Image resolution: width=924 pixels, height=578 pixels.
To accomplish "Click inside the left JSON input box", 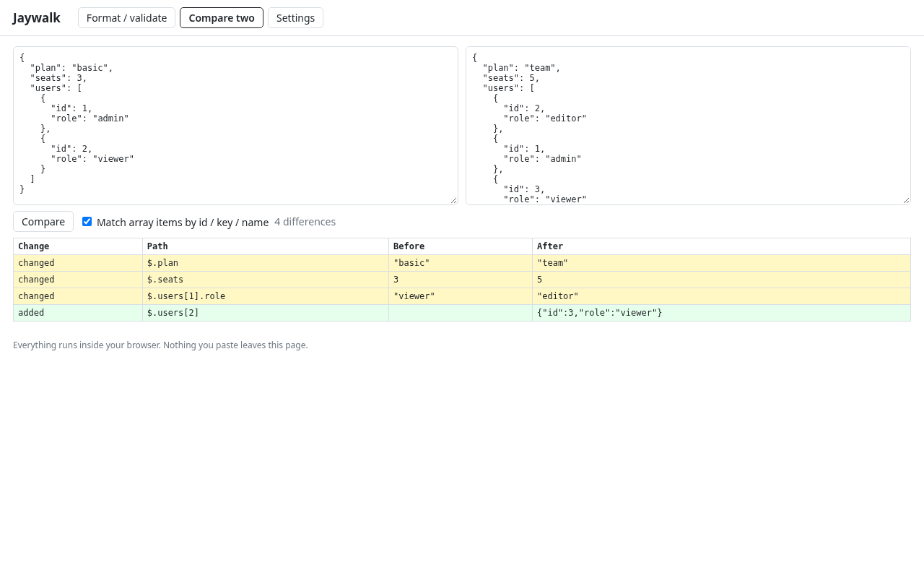I will tap(235, 126).
